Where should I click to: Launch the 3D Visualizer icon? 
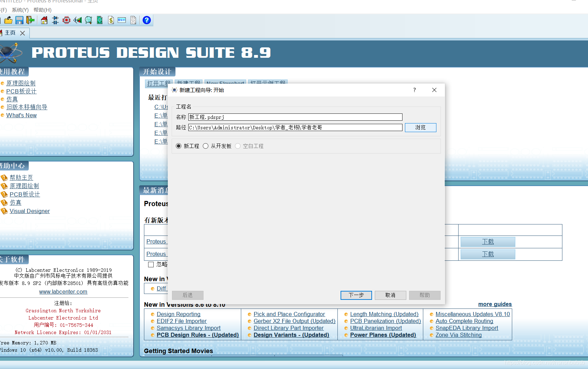(78, 20)
